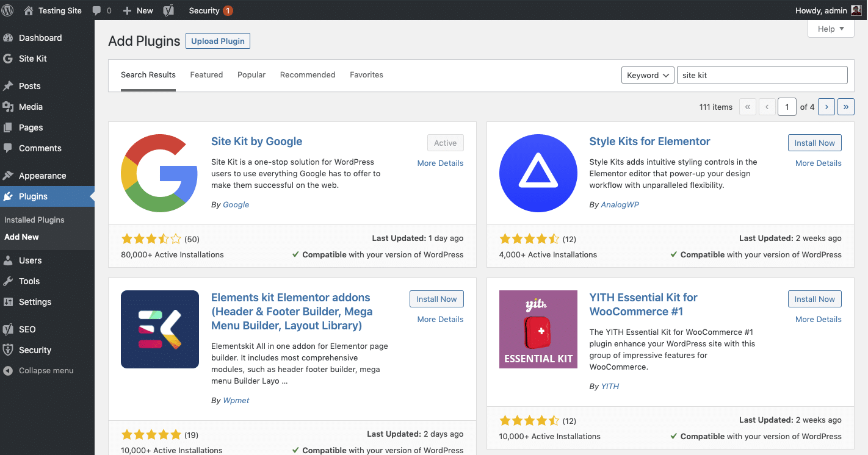This screenshot has width=868, height=455.
Task: Switch to the Search Results tab
Action: (148, 75)
